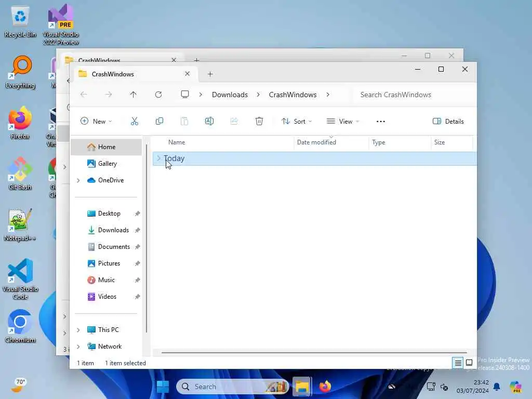
Task: Toggle the Details pane button
Action: tap(448, 121)
